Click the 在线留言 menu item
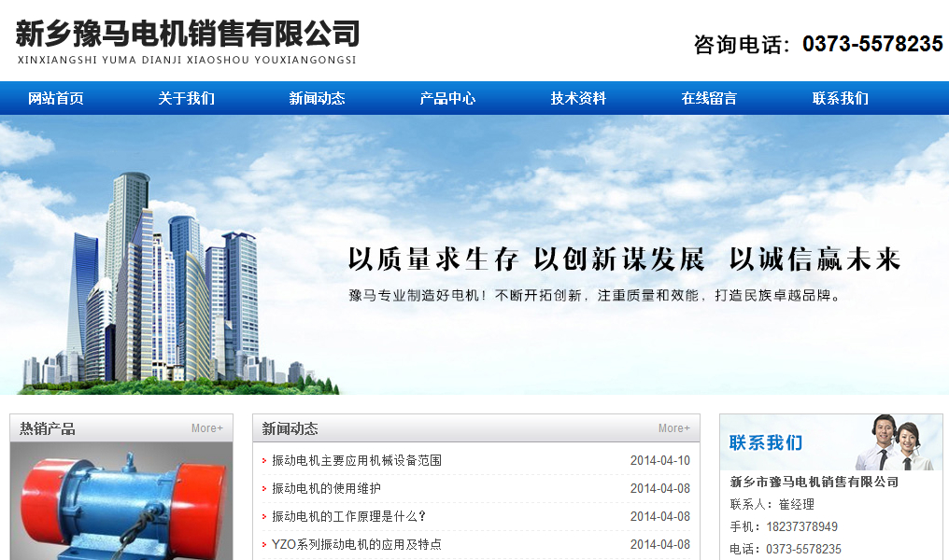 (x=709, y=98)
